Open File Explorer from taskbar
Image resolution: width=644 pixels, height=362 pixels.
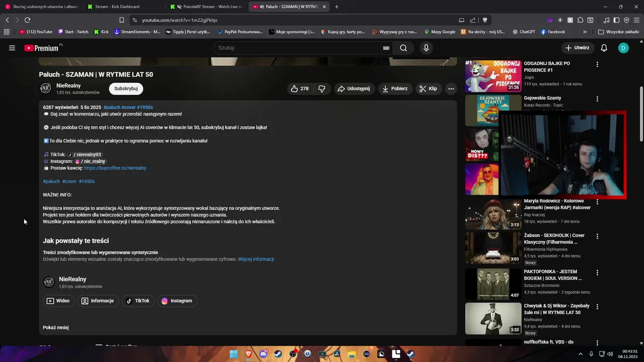(x=352, y=354)
